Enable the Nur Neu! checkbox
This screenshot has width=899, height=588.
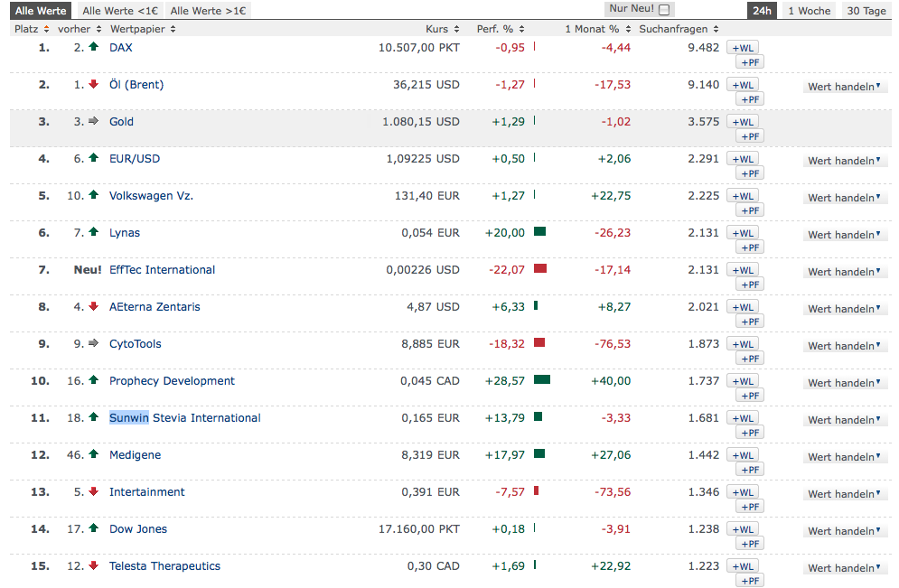coord(665,10)
